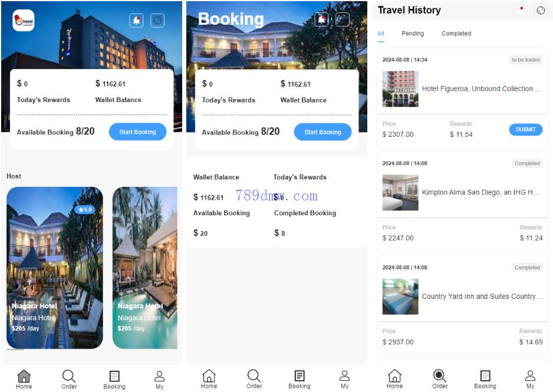This screenshot has width=553, height=392.
Task: Click Start Booking on the left home screen
Action: tap(137, 132)
